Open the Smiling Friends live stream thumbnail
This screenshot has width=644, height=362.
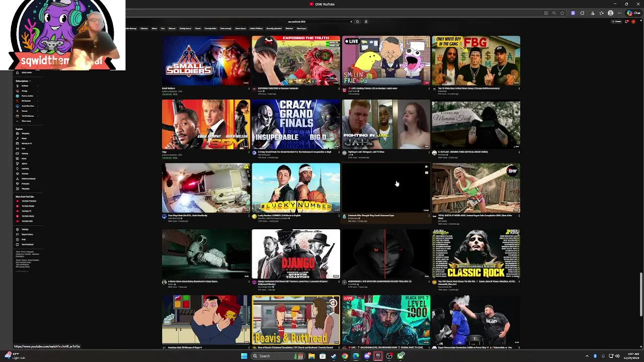coord(386,60)
